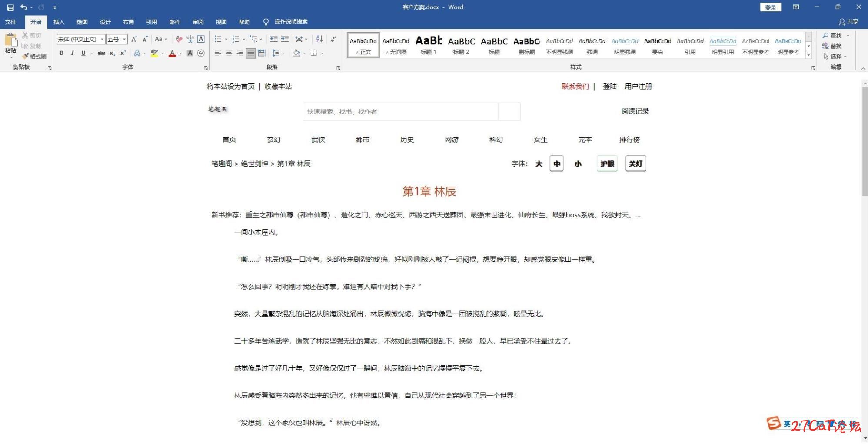
Task: Save the document with the floppy-disk icon
Action: pyautogui.click(x=10, y=7)
